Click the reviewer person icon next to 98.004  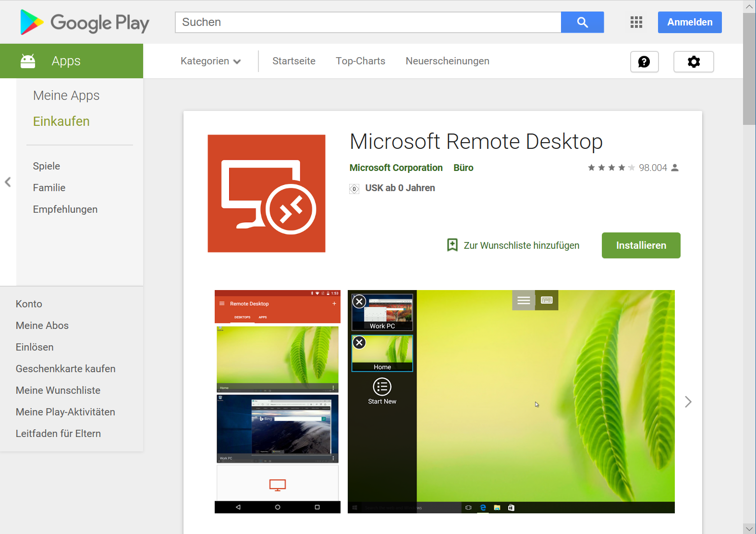pos(675,168)
